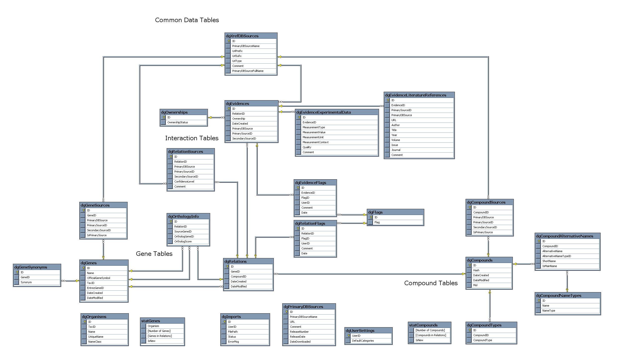Click the ReleaseNumber column in dgPrimaryDBSources
The height and width of the screenshot is (364, 617).
pos(309,332)
